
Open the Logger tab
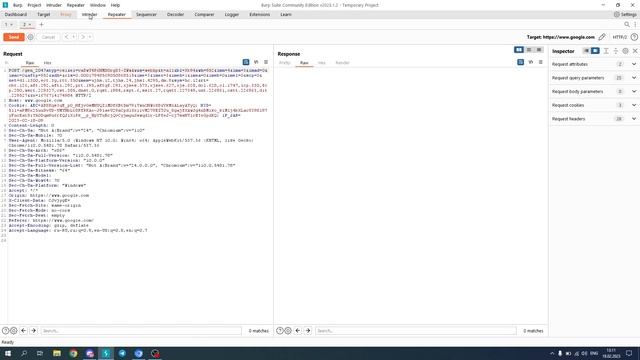231,14
